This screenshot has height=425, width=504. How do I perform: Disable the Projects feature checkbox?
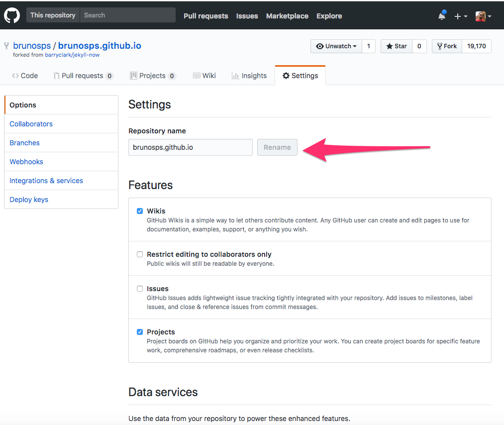(x=140, y=332)
